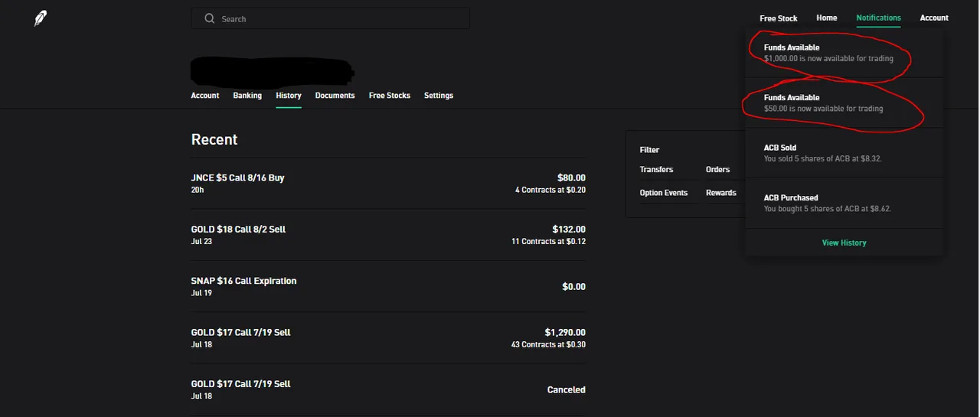Select the History tab
The width and height of the screenshot is (980, 417).
click(x=289, y=96)
